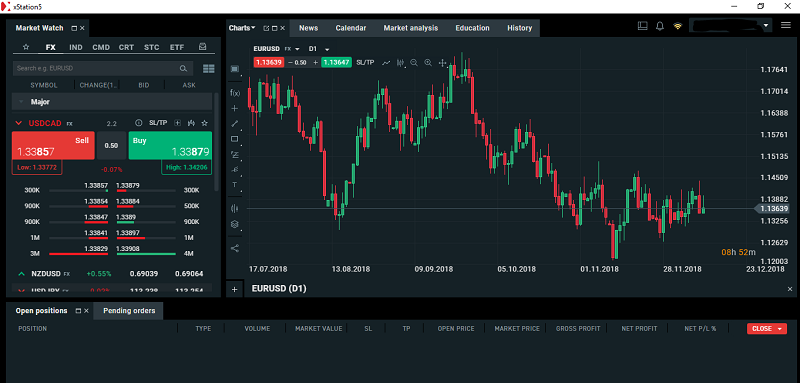Select the trend line drawing tool

235,123
